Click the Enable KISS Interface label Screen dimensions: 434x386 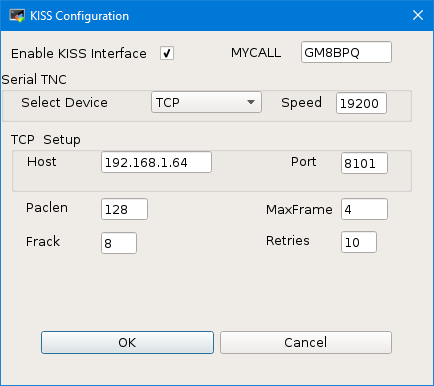[79, 54]
